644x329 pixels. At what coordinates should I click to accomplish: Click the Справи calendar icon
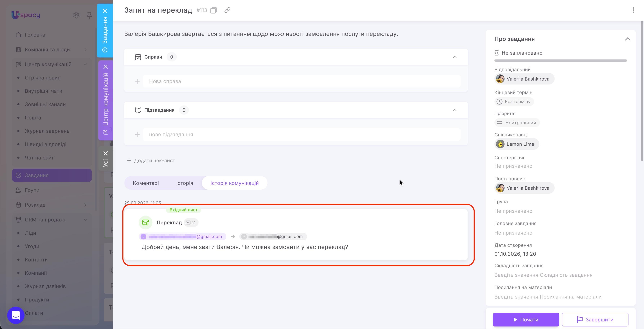tap(138, 57)
